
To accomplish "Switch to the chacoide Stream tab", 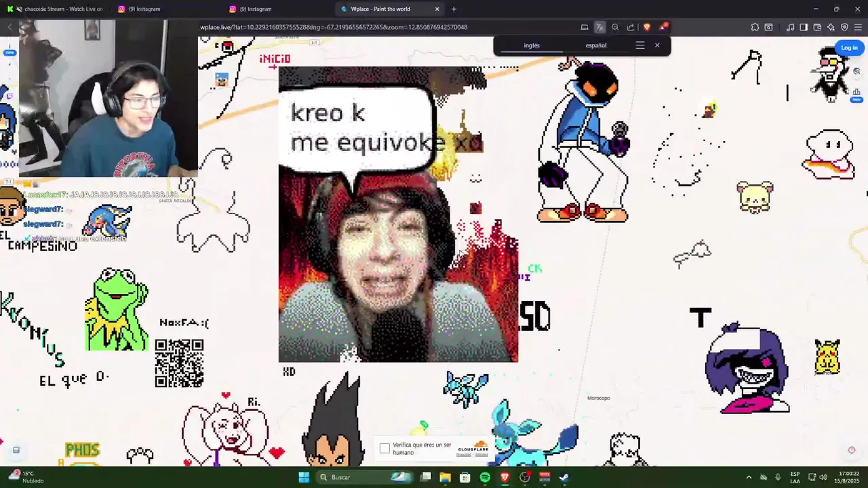I will 54,9.
